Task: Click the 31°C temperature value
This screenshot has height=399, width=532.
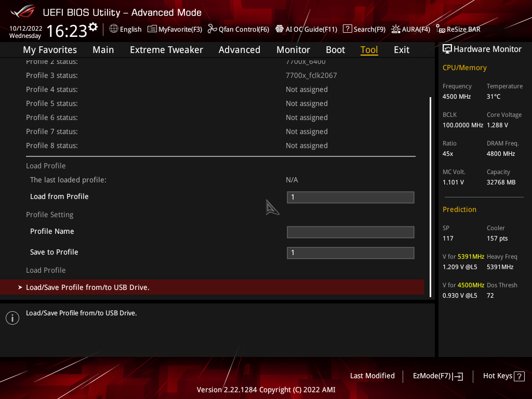Action: pyautogui.click(x=494, y=97)
